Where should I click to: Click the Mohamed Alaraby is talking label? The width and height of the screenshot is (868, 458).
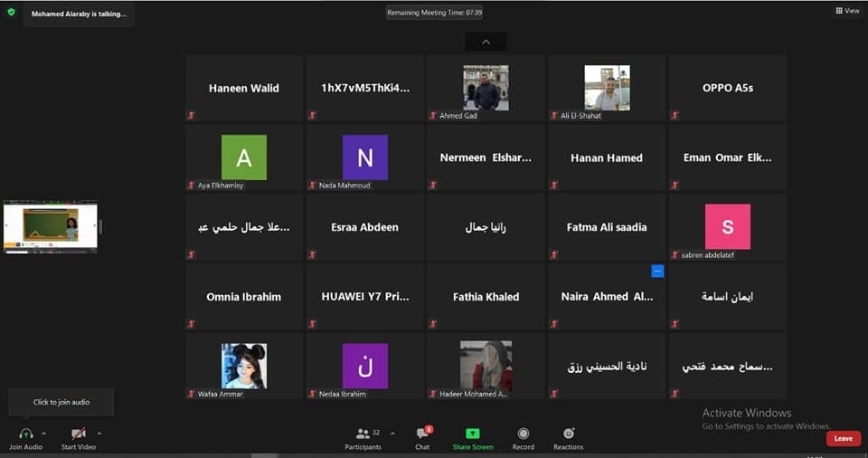click(79, 14)
